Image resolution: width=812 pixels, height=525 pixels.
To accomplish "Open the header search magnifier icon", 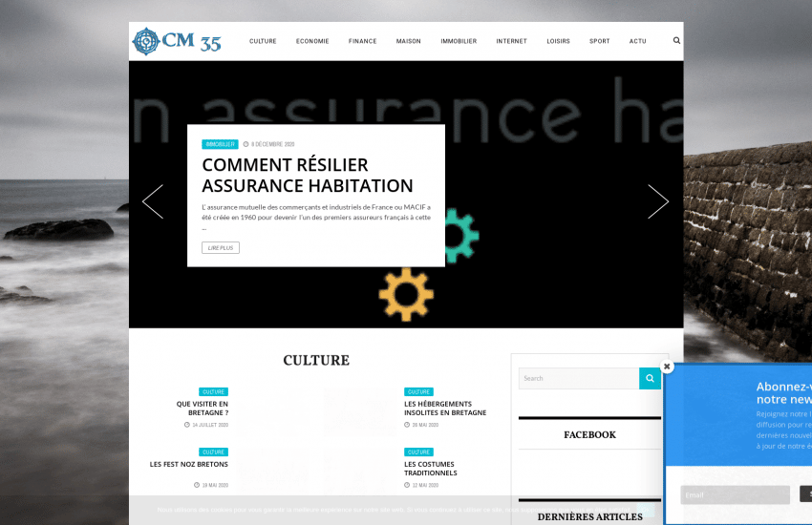I will [676, 40].
